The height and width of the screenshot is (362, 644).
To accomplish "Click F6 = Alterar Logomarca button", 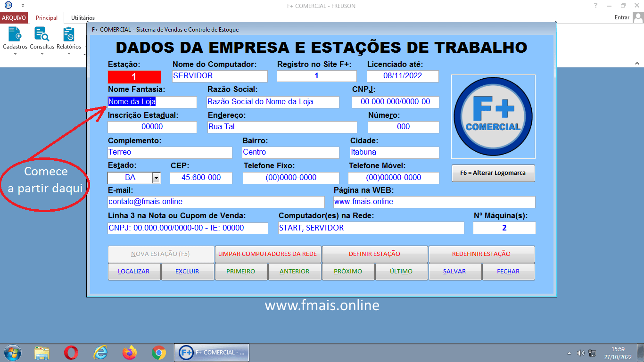I will (x=493, y=173).
